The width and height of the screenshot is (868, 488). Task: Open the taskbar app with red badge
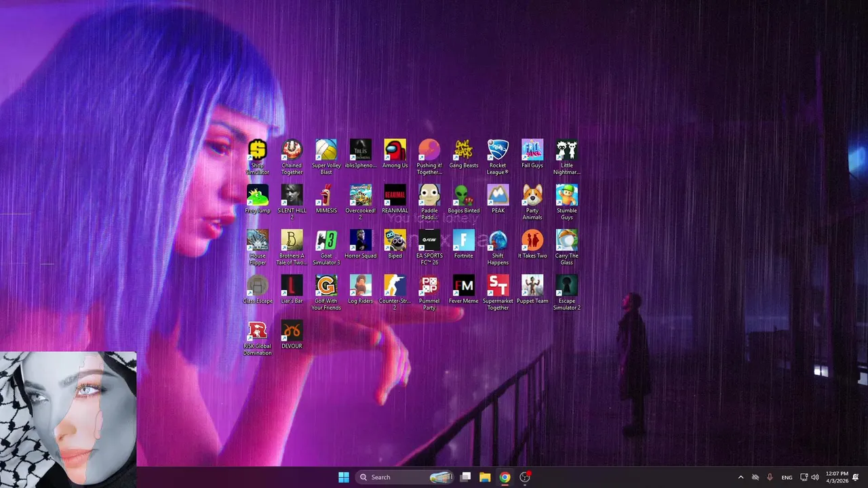click(x=524, y=477)
